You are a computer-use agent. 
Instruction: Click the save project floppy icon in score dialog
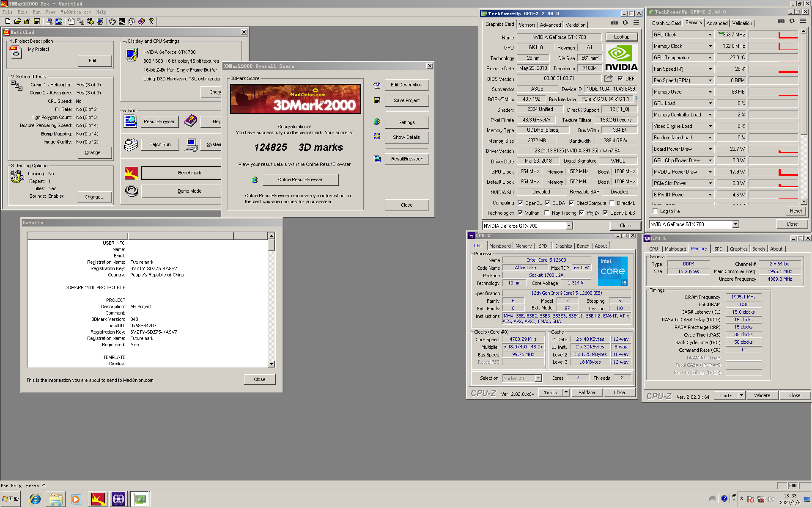pyautogui.click(x=377, y=100)
